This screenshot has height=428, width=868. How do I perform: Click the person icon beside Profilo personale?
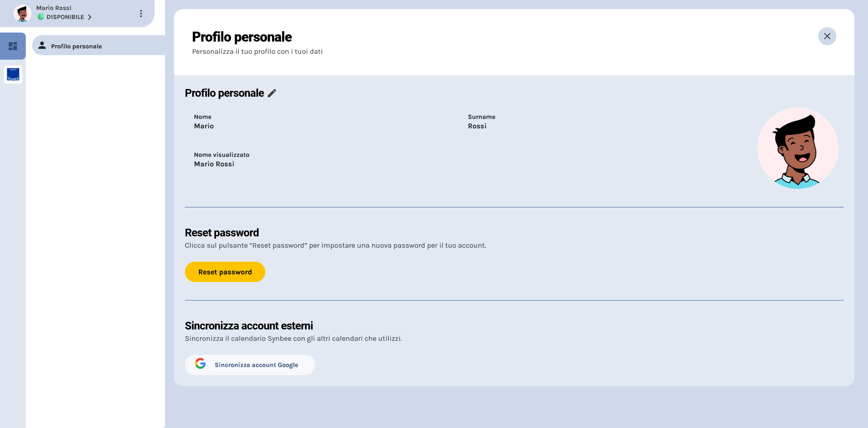(42, 45)
